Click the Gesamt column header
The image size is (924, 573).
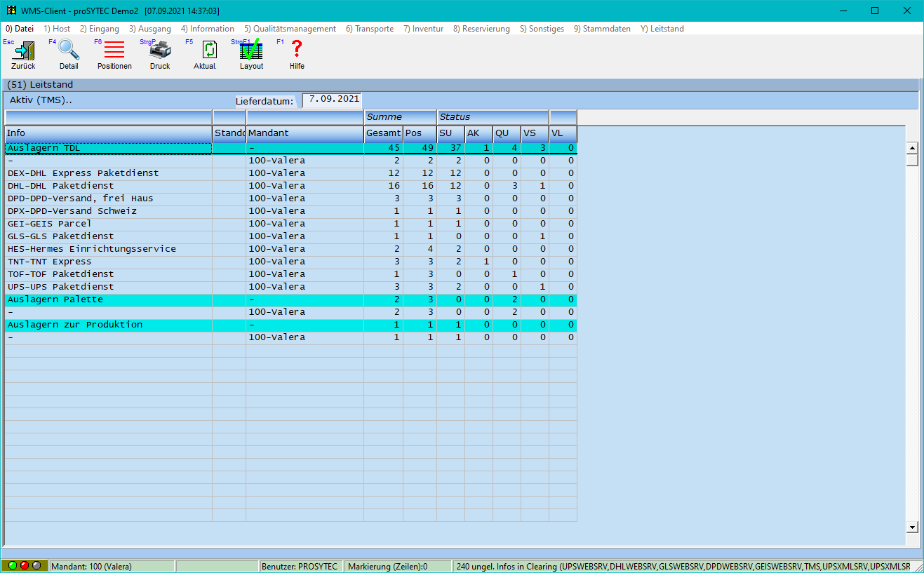point(383,133)
